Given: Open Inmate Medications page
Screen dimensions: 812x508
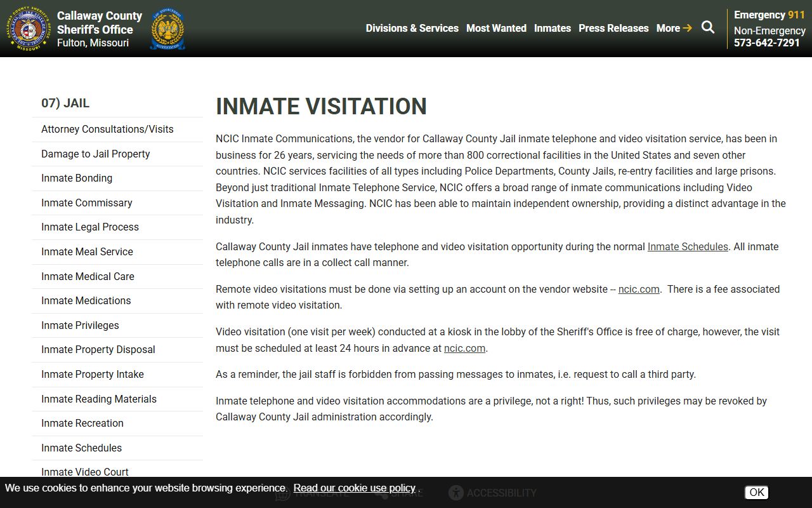Looking at the screenshot, I should 117,300.
